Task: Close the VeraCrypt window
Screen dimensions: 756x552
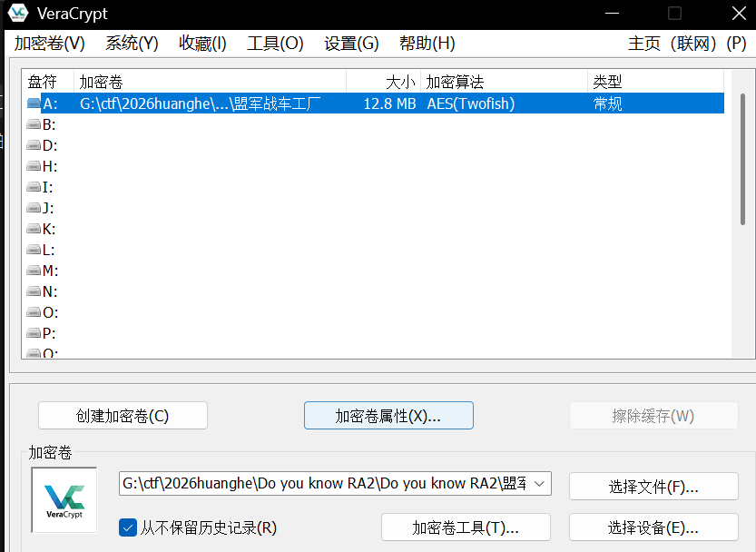Action: click(739, 13)
